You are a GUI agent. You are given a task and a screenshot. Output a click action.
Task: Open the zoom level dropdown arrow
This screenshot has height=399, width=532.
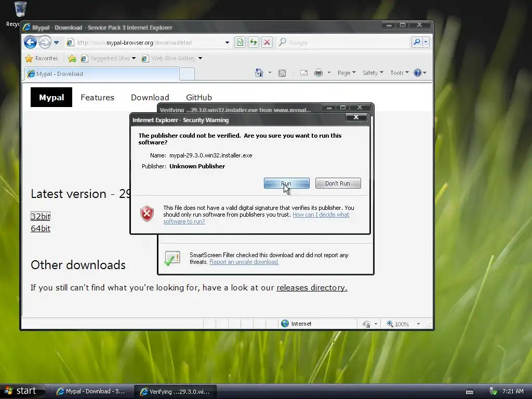[x=418, y=324]
